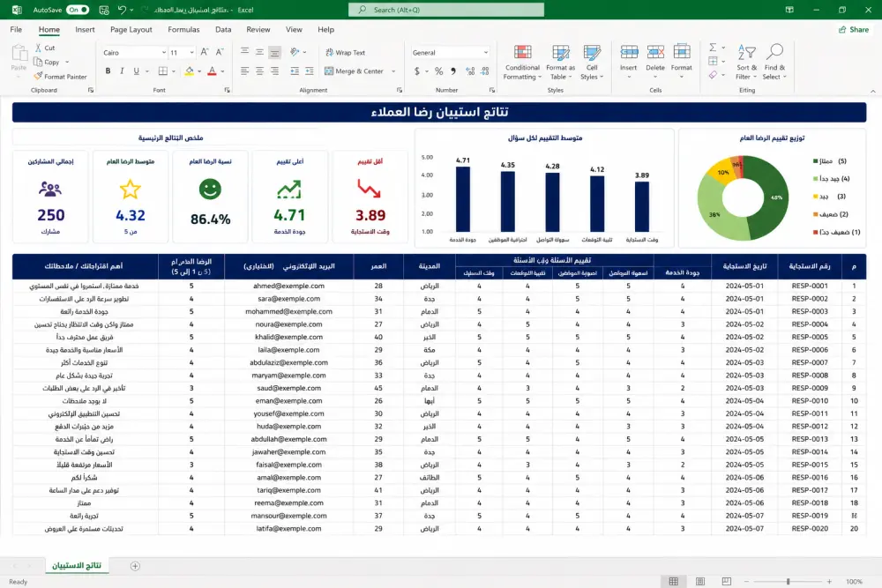Click the Clear eraser icon

(x=713, y=75)
